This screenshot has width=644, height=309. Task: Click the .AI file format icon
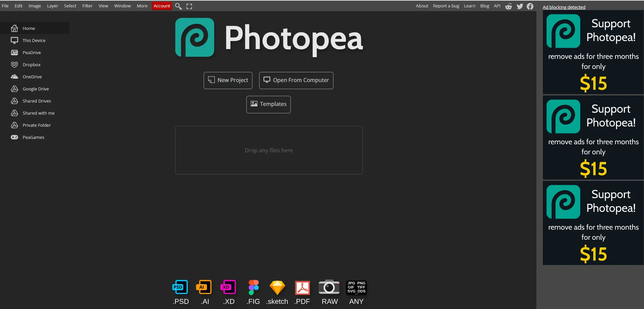204,287
